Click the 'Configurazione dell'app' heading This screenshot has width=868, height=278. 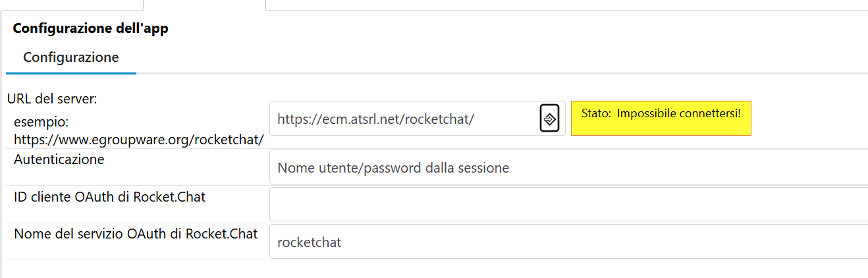[x=90, y=29]
